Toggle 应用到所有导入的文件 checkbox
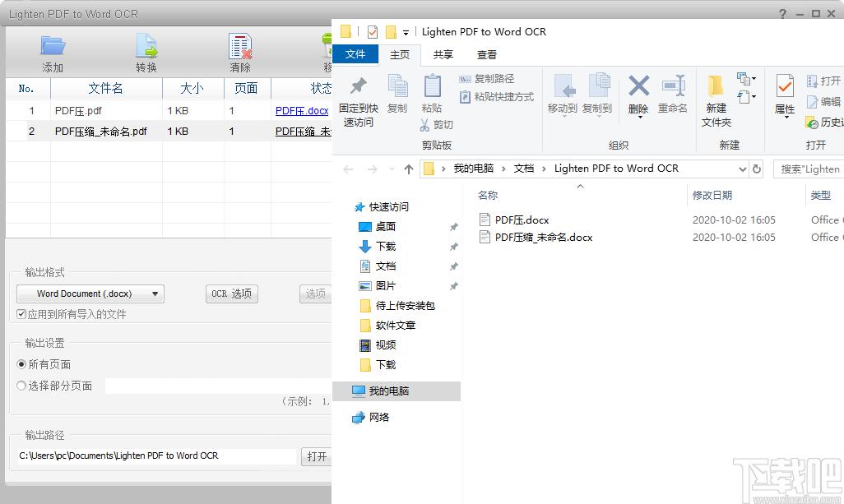The image size is (844, 504). pos(21,314)
